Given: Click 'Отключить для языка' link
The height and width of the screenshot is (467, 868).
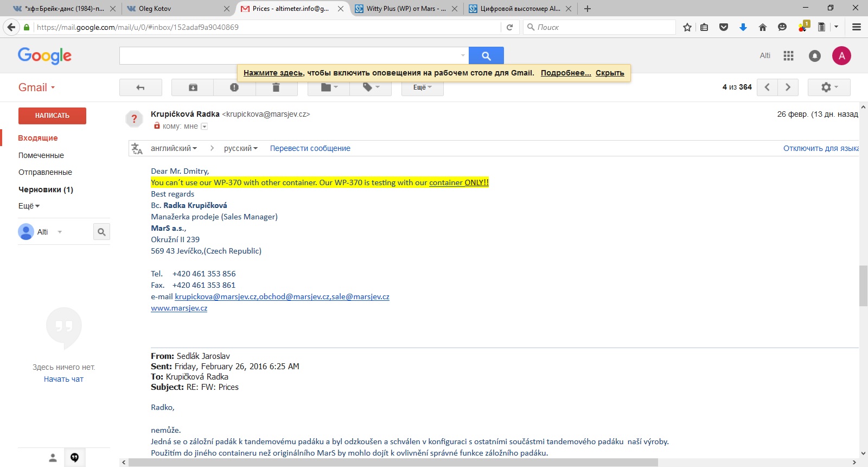Looking at the screenshot, I should pyautogui.click(x=821, y=148).
